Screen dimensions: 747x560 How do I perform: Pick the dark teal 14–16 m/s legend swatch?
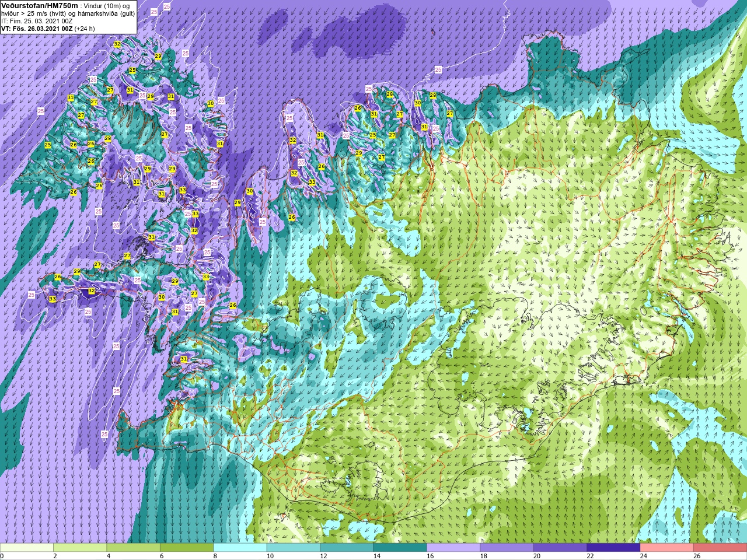click(400, 548)
